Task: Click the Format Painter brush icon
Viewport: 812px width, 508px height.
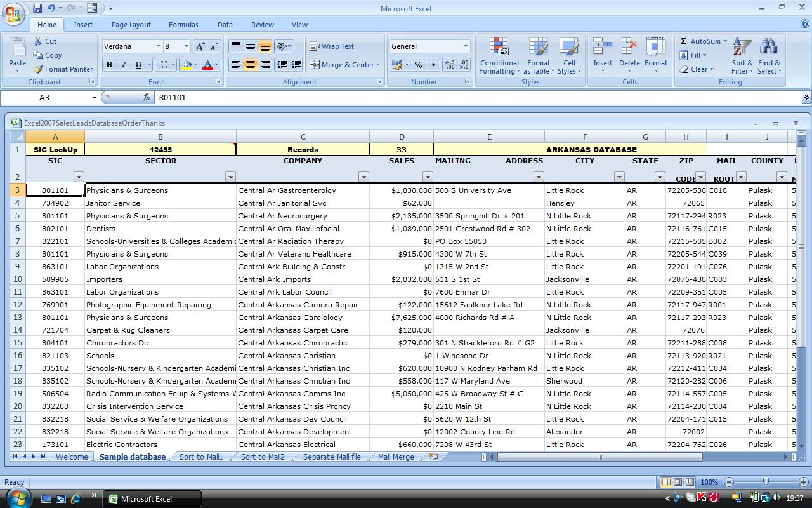Action: (x=39, y=69)
